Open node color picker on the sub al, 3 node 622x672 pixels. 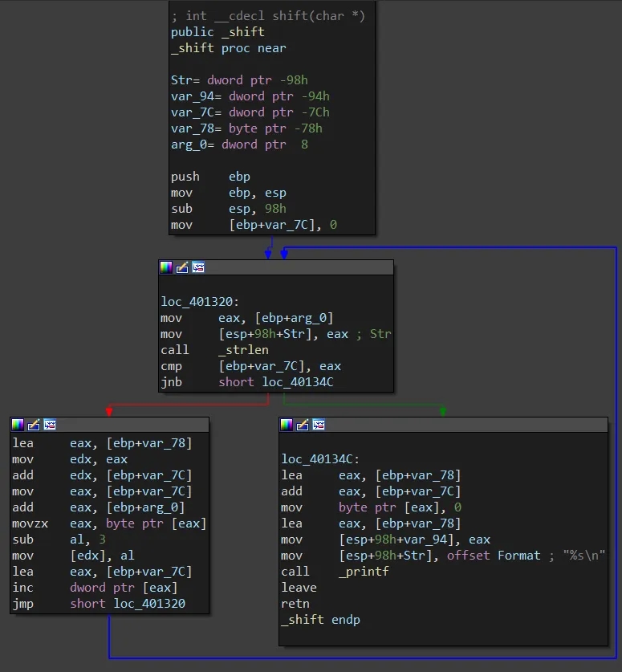pyautogui.click(x=18, y=425)
